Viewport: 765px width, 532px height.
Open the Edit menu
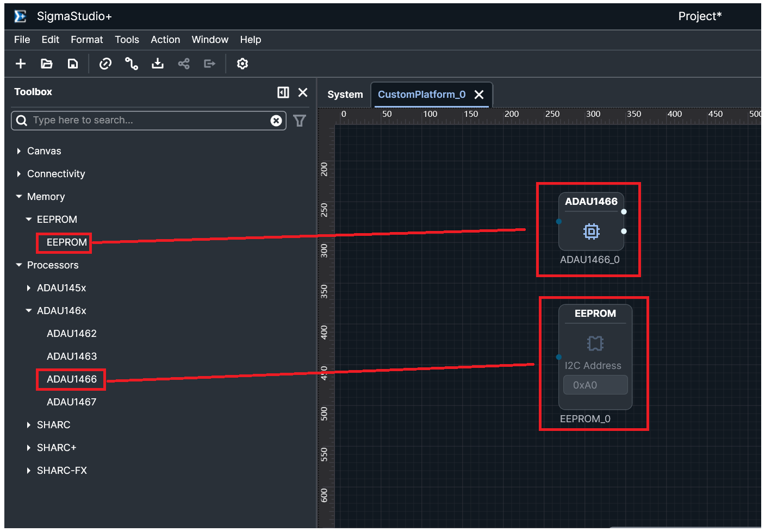tap(51, 40)
